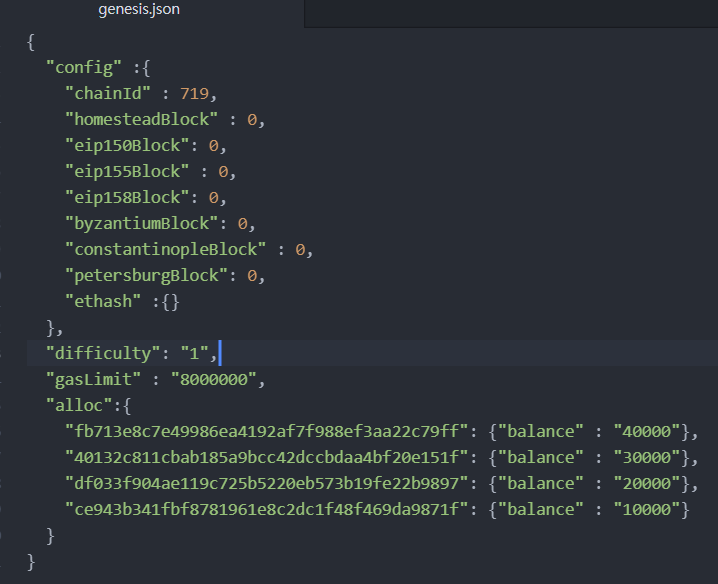Click address starting with ce943b34
718x584 pixels.
pos(267,509)
